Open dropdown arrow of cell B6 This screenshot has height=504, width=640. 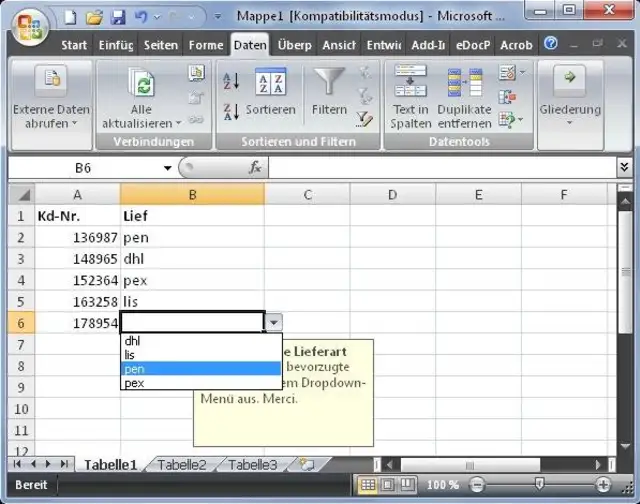point(274,322)
